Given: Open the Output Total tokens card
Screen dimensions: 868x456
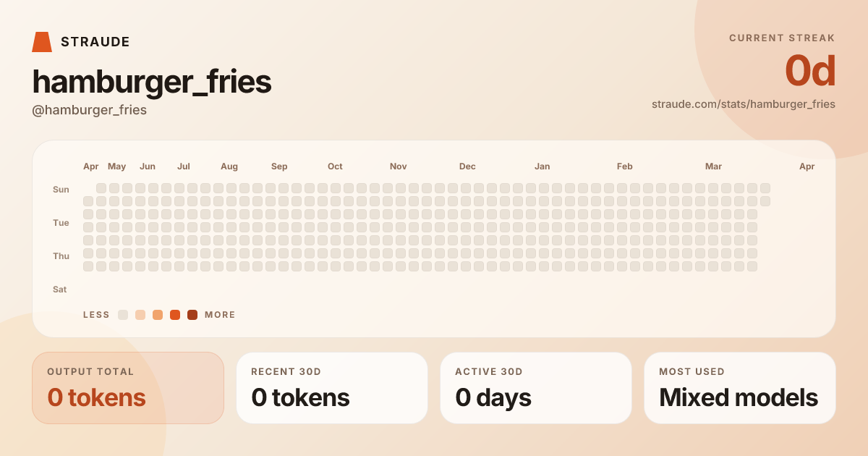Looking at the screenshot, I should pos(128,388).
